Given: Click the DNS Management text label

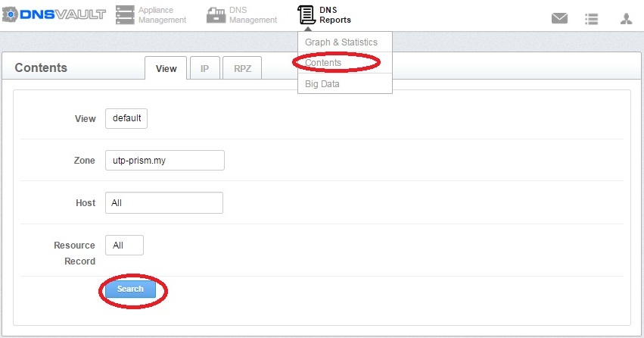Looking at the screenshot, I should [254, 15].
